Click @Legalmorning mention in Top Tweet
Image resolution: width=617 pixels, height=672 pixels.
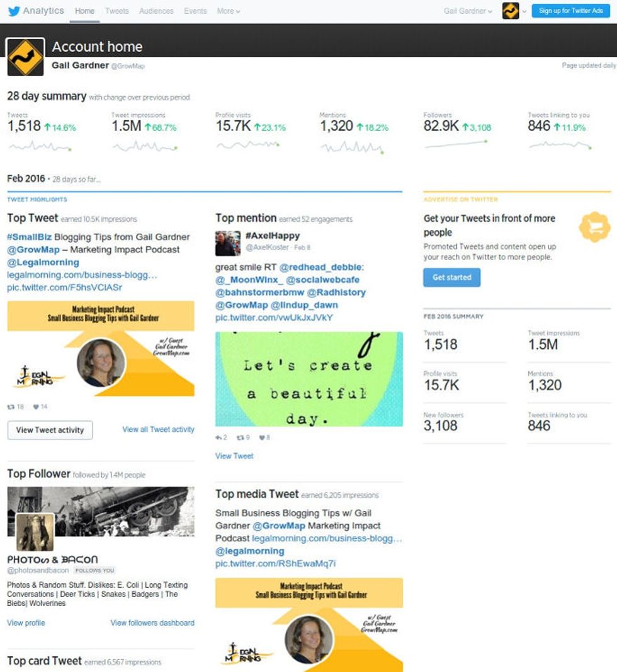point(43,262)
